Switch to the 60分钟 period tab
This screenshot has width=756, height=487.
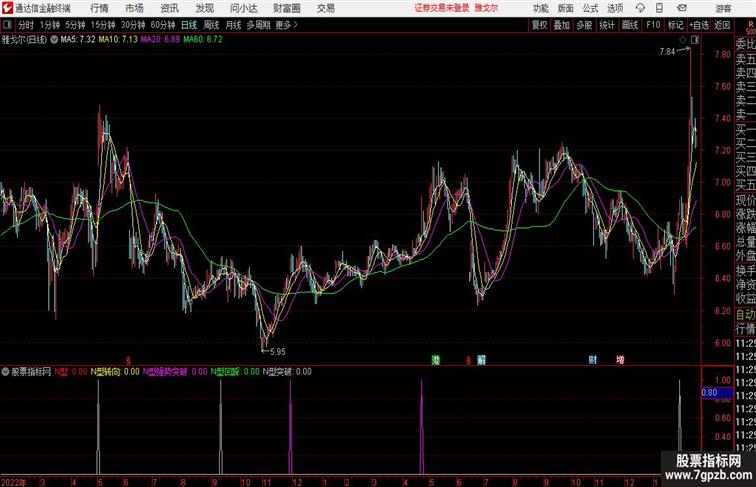163,25
